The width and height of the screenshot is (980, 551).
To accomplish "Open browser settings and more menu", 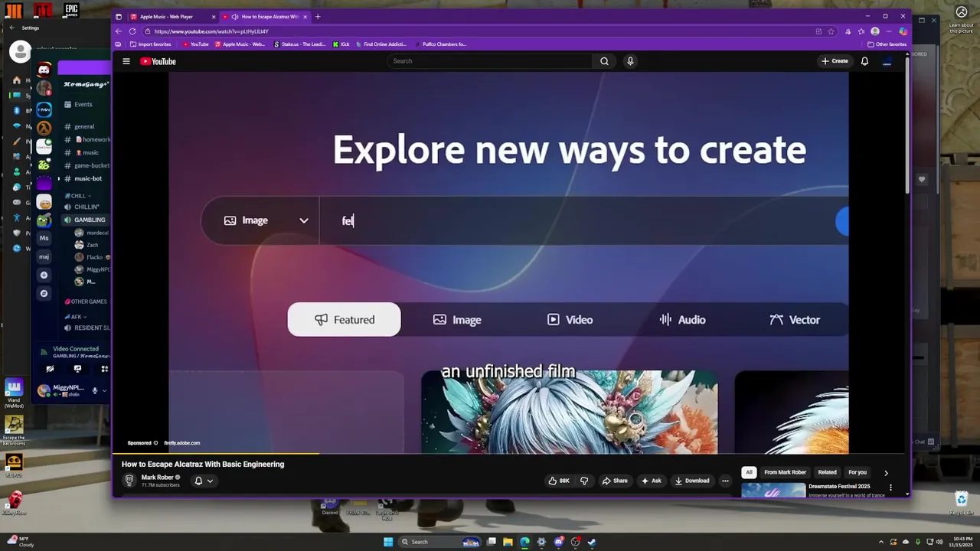I will point(889,31).
